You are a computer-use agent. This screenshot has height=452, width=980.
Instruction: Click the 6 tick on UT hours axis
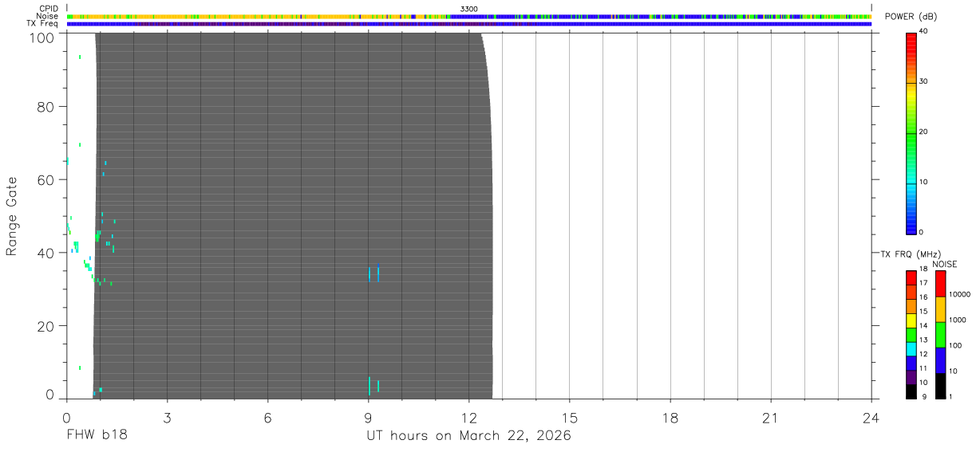[267, 417]
